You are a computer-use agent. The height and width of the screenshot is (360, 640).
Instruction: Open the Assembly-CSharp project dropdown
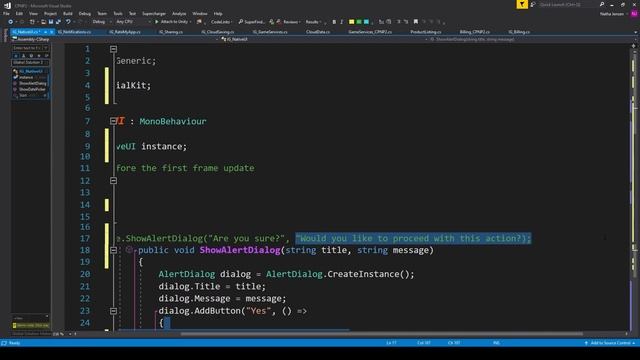(114, 39)
